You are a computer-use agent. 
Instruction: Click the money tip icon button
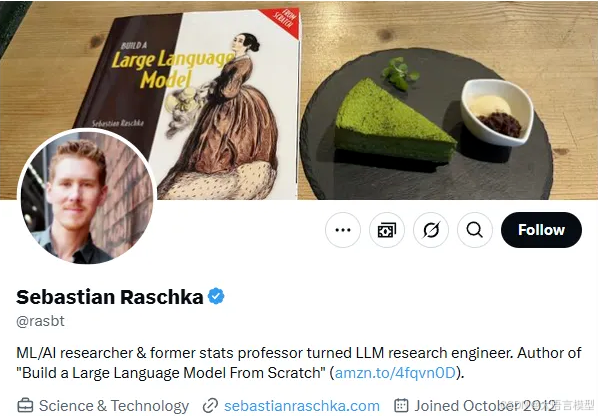click(x=387, y=230)
